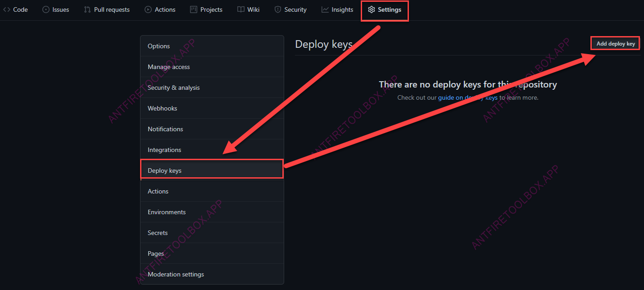The height and width of the screenshot is (290, 644).
Task: Select Integrations in sidebar
Action: [212, 150]
